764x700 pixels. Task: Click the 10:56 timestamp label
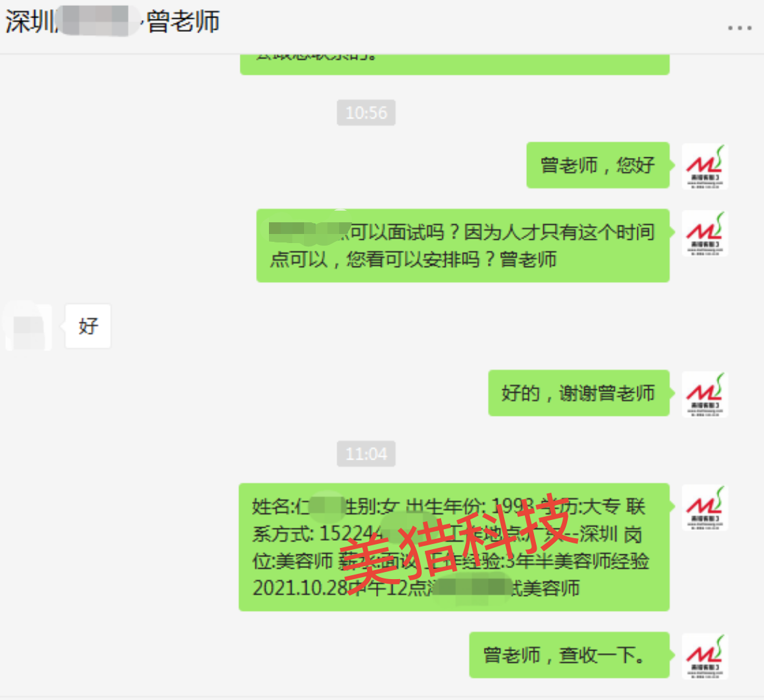pyautogui.click(x=366, y=112)
